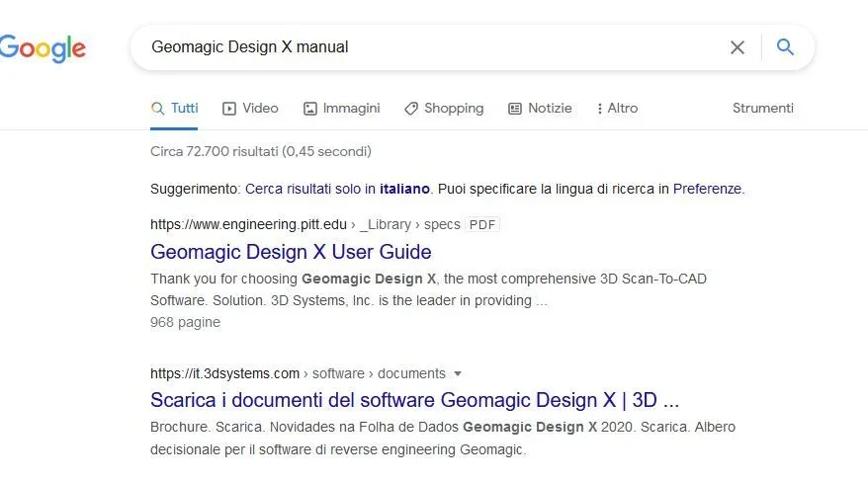Viewport: 868px width, 482px height.
Task: Click 'Cerca risultati solo in italiano' link
Action: point(337,189)
